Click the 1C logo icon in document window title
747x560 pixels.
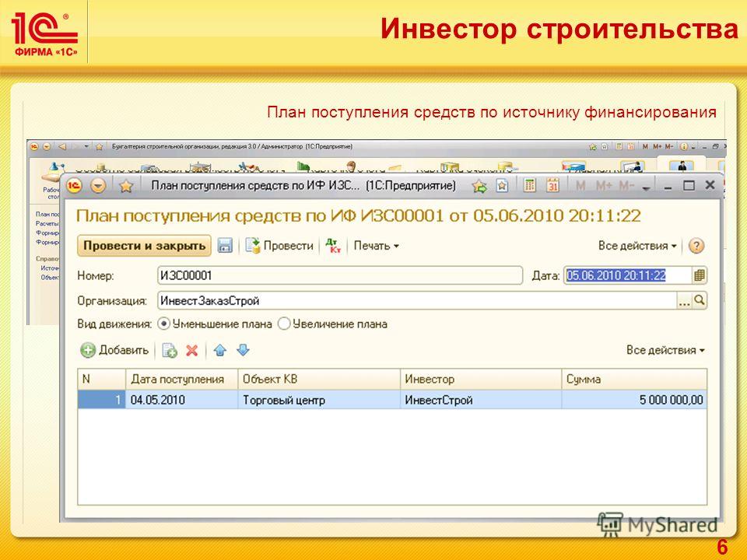click(74, 186)
